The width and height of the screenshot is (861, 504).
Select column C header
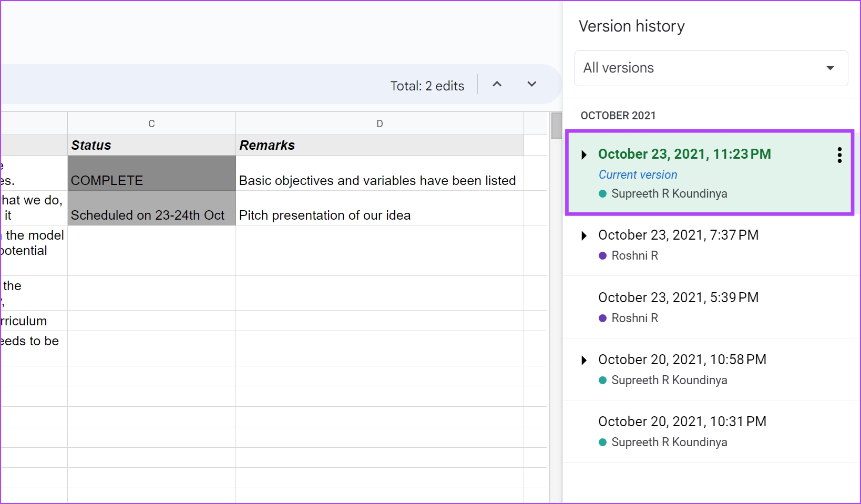point(151,124)
